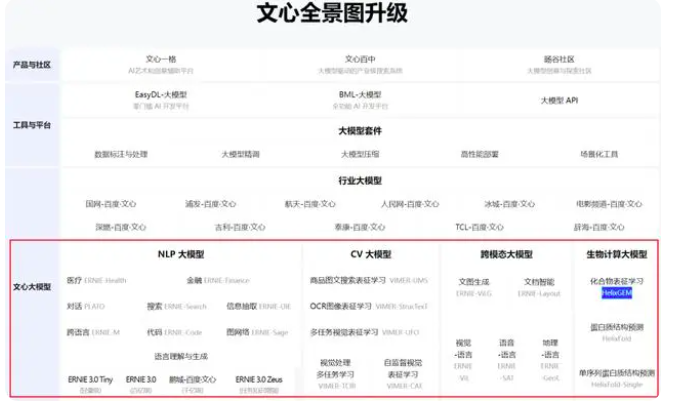686x403 pixels.
Task: Click the 大模型套件 heading
Action: [360, 131]
